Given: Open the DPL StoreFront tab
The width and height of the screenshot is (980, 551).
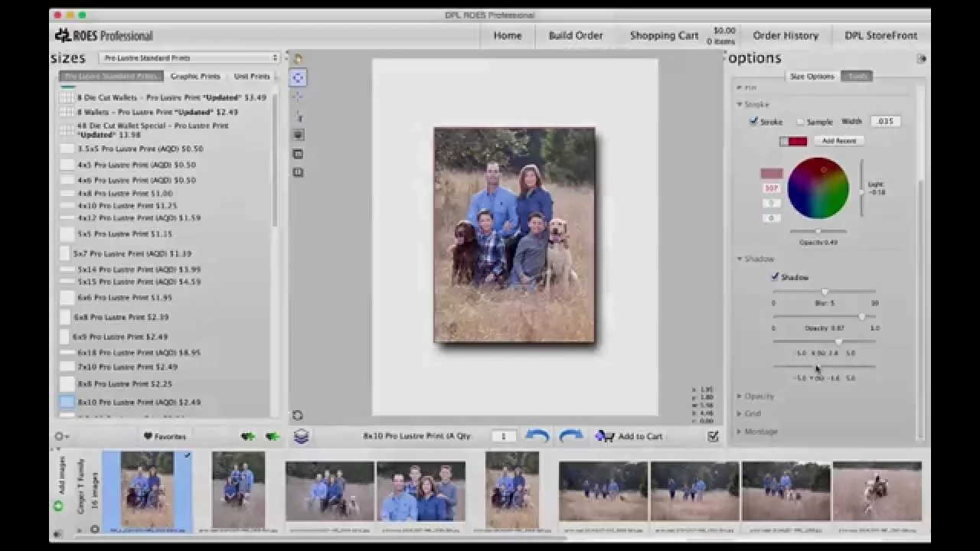Looking at the screenshot, I should tap(881, 35).
